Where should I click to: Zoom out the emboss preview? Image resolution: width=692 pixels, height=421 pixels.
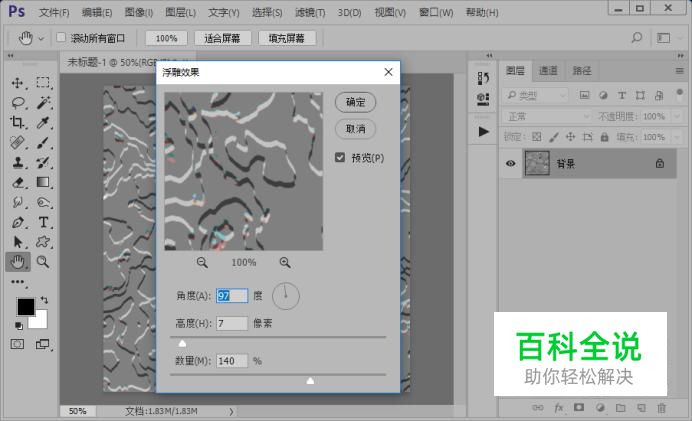[202, 263]
